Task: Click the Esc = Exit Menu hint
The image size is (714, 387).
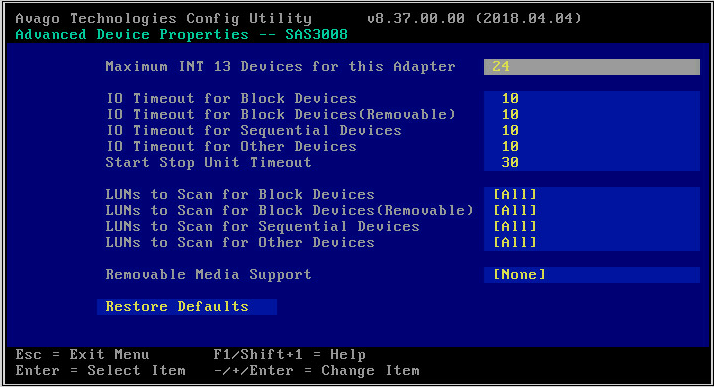Action: coord(82,355)
